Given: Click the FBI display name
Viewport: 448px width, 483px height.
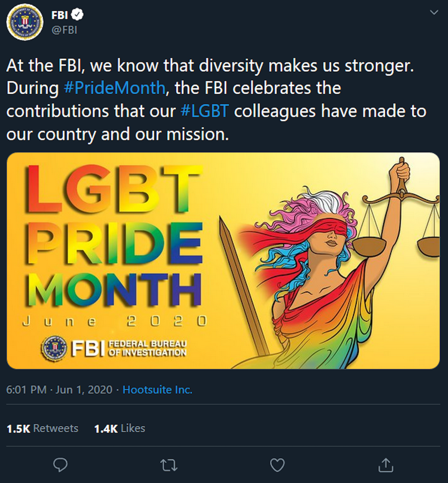Looking at the screenshot, I should [x=59, y=15].
